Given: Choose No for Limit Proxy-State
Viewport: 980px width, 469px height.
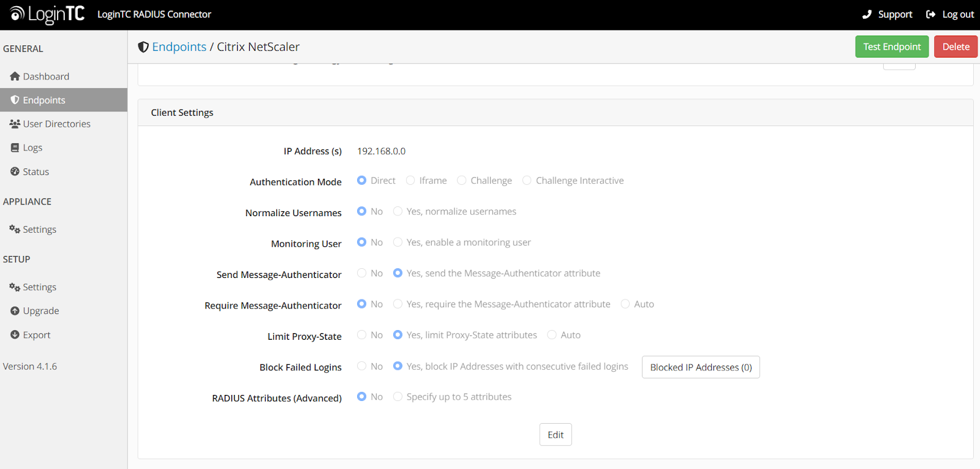Looking at the screenshot, I should (361, 335).
